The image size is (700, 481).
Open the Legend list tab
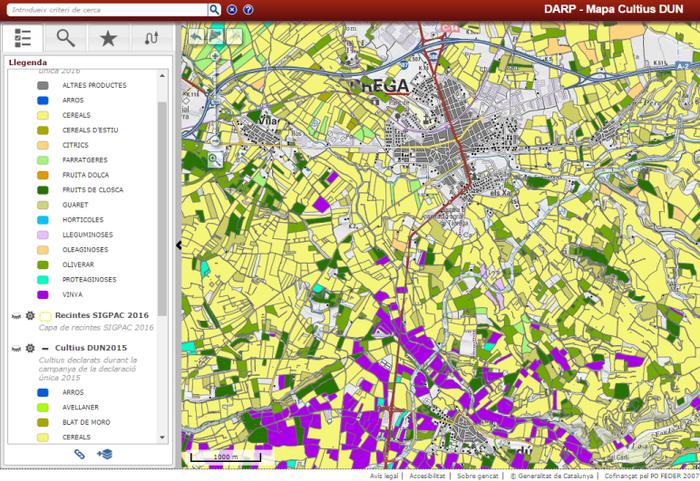24,38
